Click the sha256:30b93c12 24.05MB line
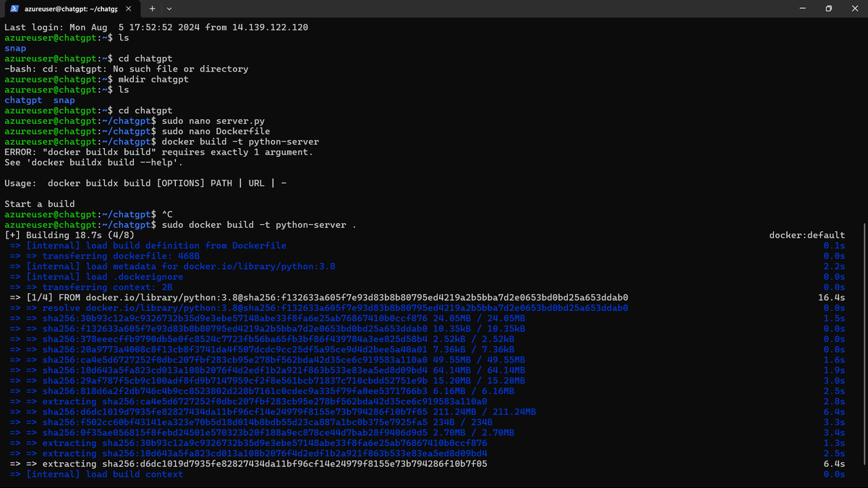Screen dimensions: 868x488 pos(268,319)
